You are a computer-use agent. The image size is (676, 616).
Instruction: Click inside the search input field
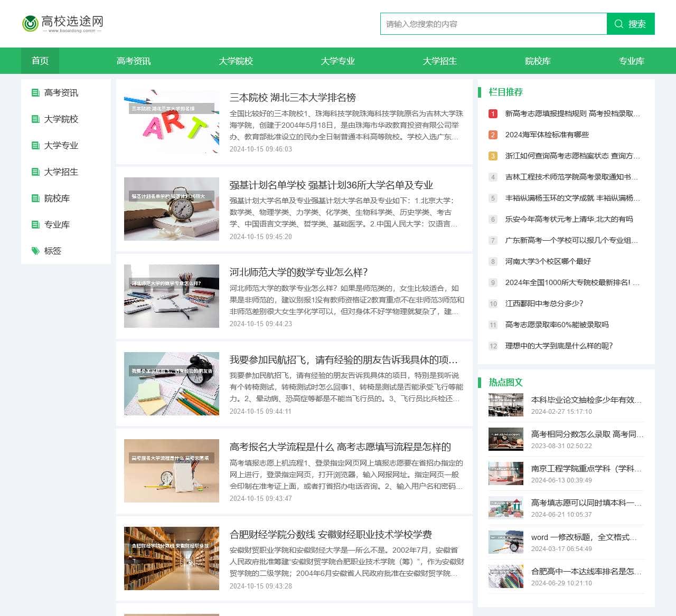tap(493, 24)
